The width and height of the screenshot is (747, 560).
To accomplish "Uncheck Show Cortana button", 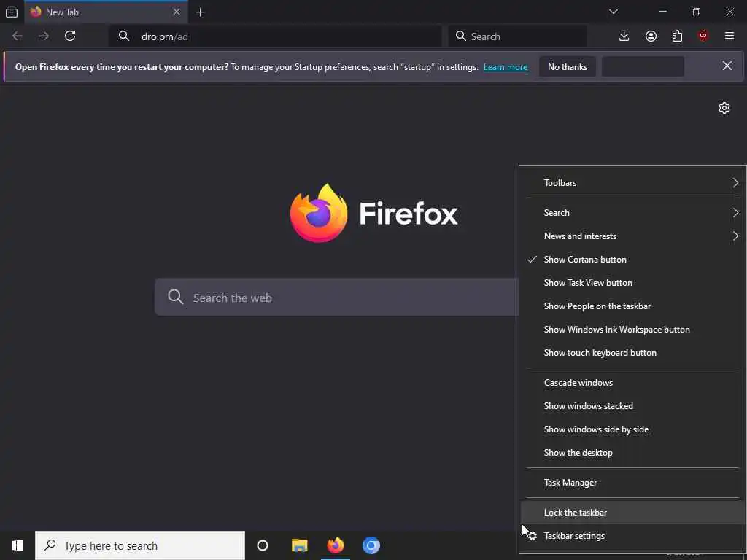I will [x=632, y=260].
